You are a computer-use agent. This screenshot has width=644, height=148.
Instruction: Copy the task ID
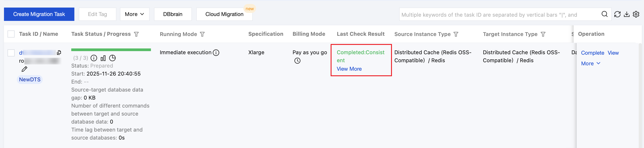pos(59,52)
